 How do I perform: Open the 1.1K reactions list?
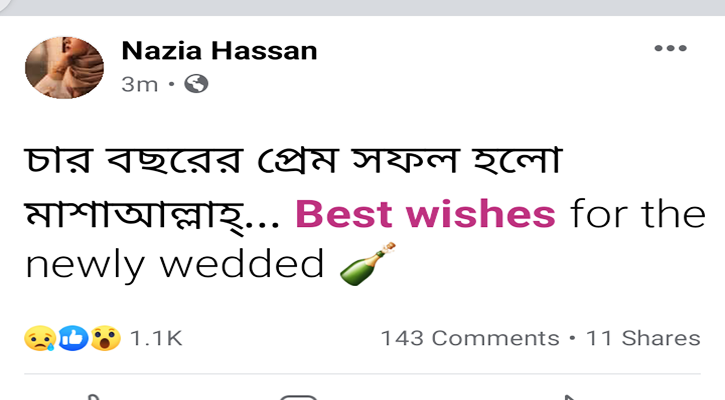coord(156,339)
